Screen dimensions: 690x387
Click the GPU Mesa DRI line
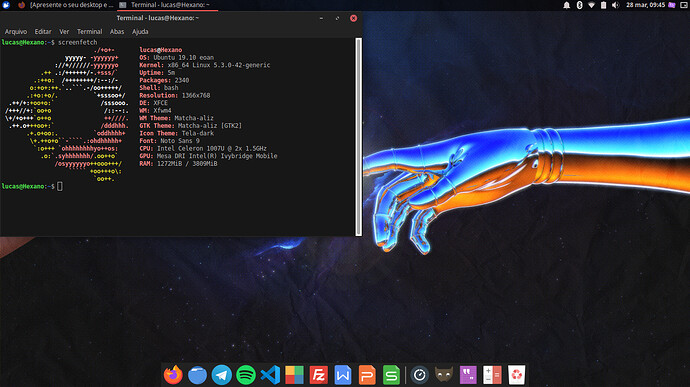[x=208, y=156]
